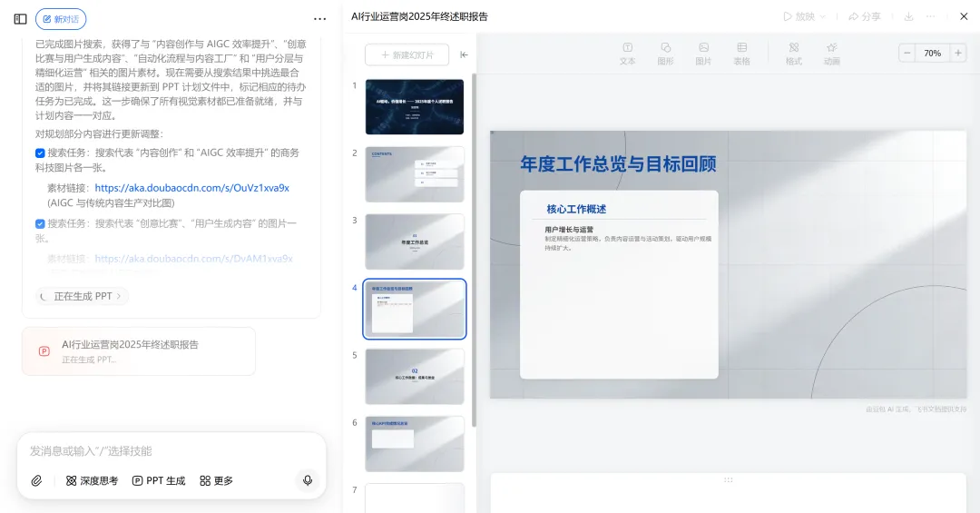Select slide 4 thumbnail

coord(415,309)
